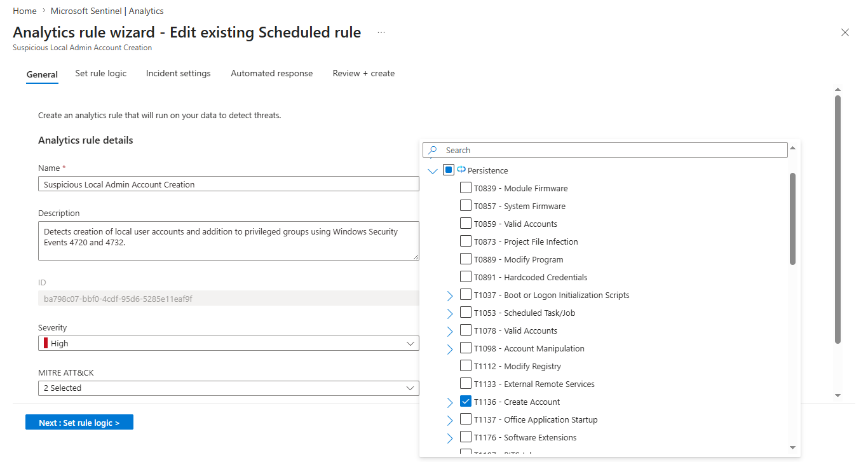Check T1037 Boot or Logon Initialization Scripts
868x462 pixels.
point(466,294)
